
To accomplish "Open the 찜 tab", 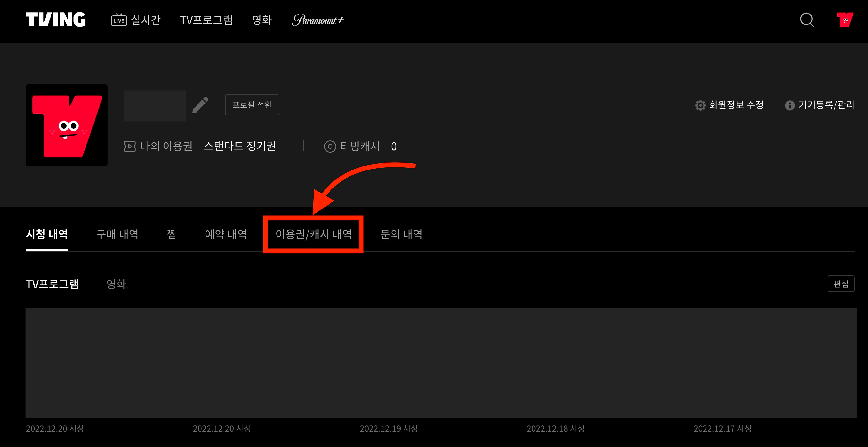I will (171, 234).
